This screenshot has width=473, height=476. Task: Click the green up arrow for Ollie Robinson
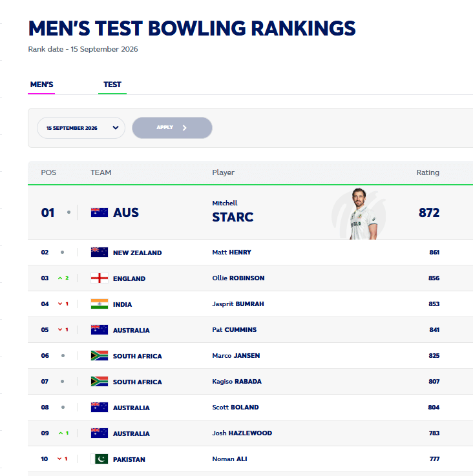click(x=60, y=278)
